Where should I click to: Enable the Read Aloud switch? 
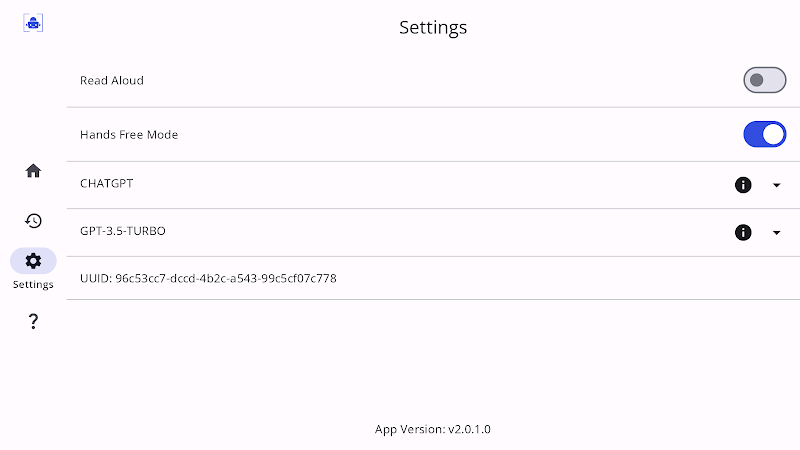(764, 80)
